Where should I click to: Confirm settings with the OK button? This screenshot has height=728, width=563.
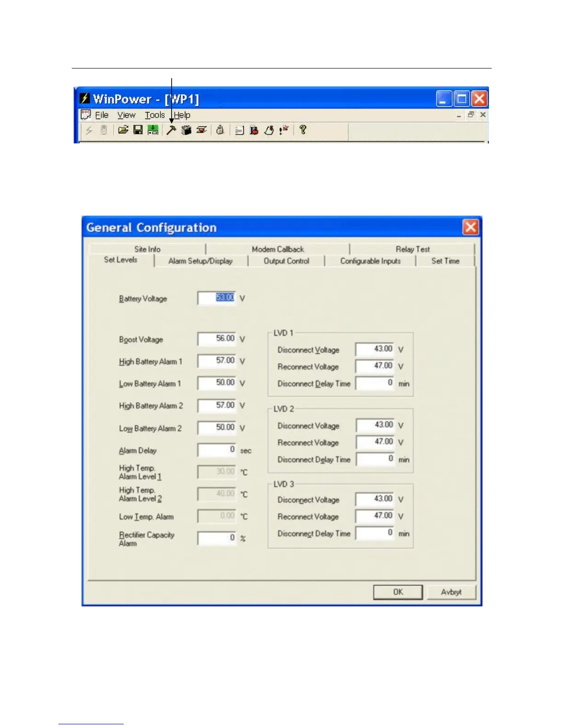tap(398, 592)
